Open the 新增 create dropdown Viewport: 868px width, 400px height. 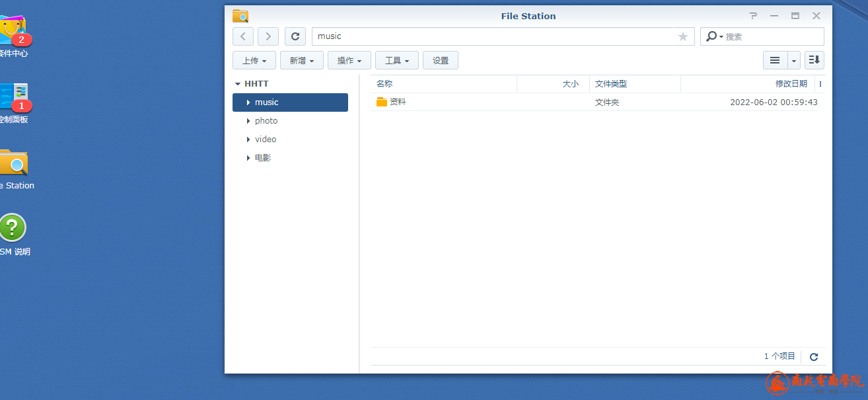pos(302,60)
